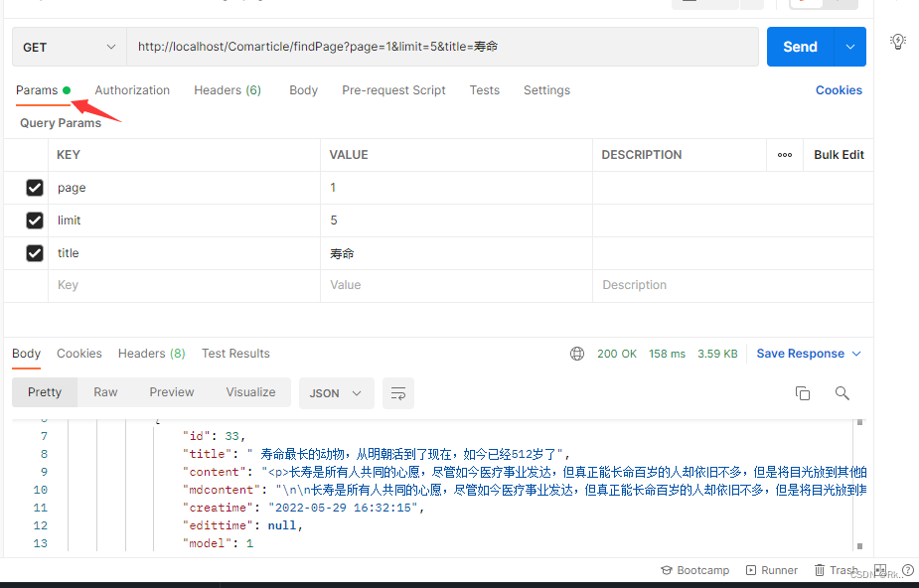Screen dimensions: 919x588
Task: Open the JSON format dropdown
Action: point(337,393)
